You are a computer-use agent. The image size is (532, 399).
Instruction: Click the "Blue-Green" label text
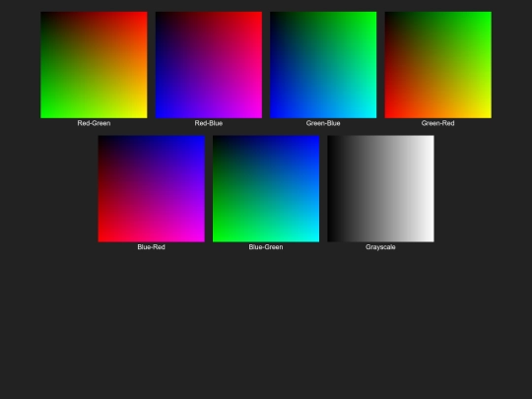coord(266,247)
